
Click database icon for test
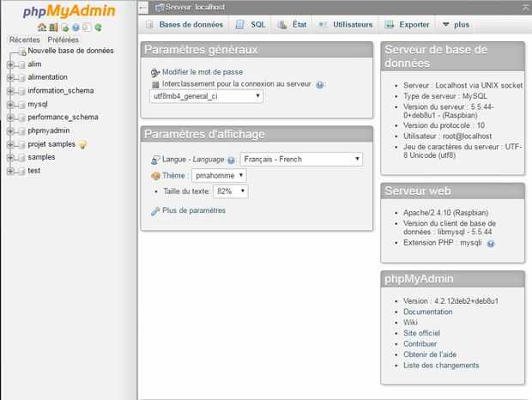(x=21, y=172)
